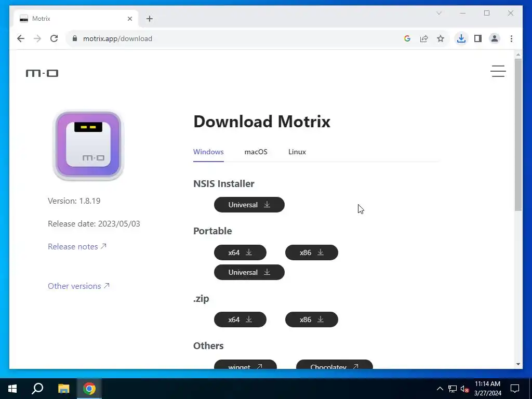This screenshot has height=399, width=532.
Task: Open Google lens icon in address bar
Action: click(x=407, y=38)
